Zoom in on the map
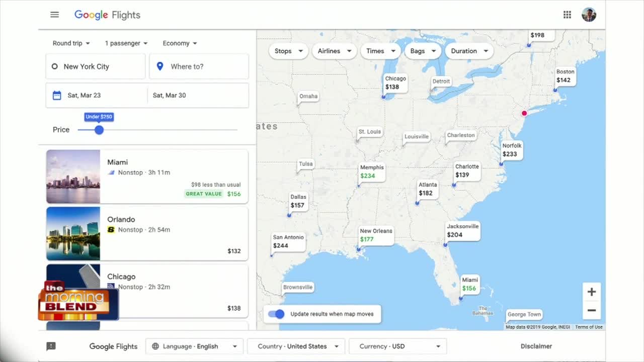 click(x=592, y=292)
